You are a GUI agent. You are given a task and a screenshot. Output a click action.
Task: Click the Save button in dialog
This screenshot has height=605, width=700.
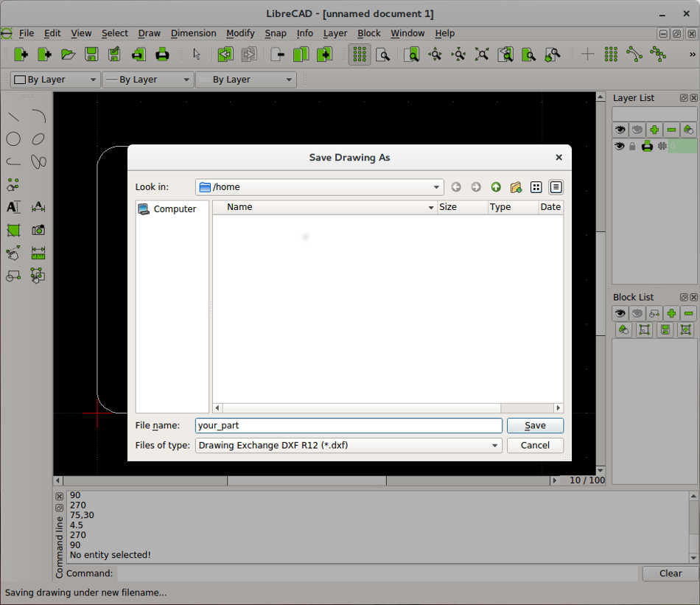tap(535, 425)
